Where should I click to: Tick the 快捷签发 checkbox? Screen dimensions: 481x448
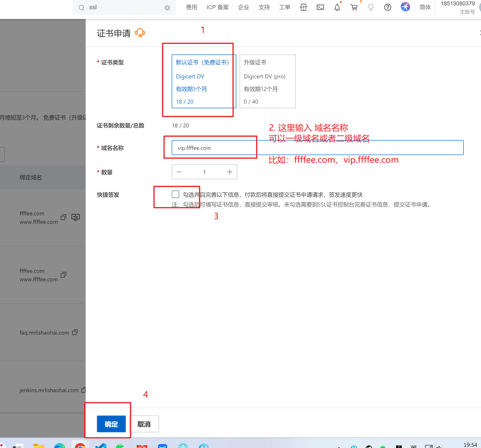pyautogui.click(x=175, y=194)
